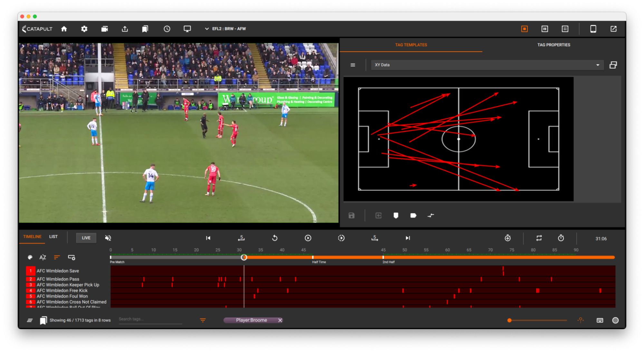The width and height of the screenshot is (644, 353).
Task: Select grid layout icon
Action: pos(565,29)
